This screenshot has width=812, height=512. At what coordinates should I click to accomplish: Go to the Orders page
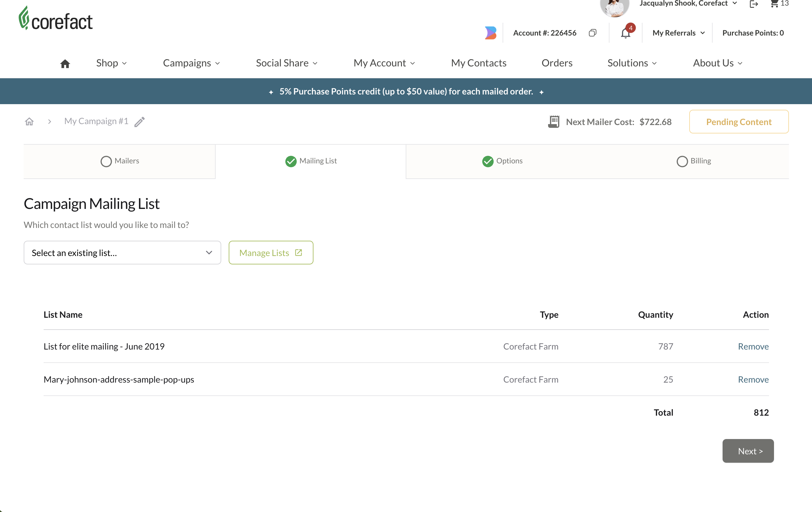click(557, 63)
